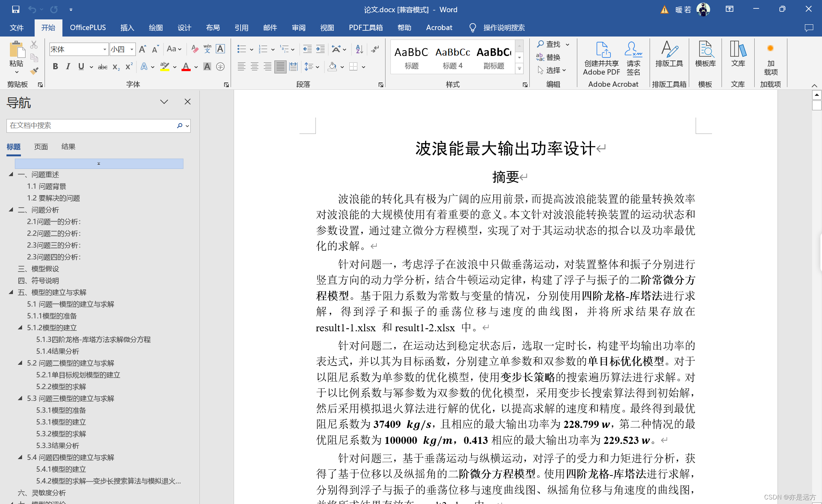This screenshot has height=504, width=822.
Task: Open font size 小四 dropdown arrow
Action: tap(132, 49)
